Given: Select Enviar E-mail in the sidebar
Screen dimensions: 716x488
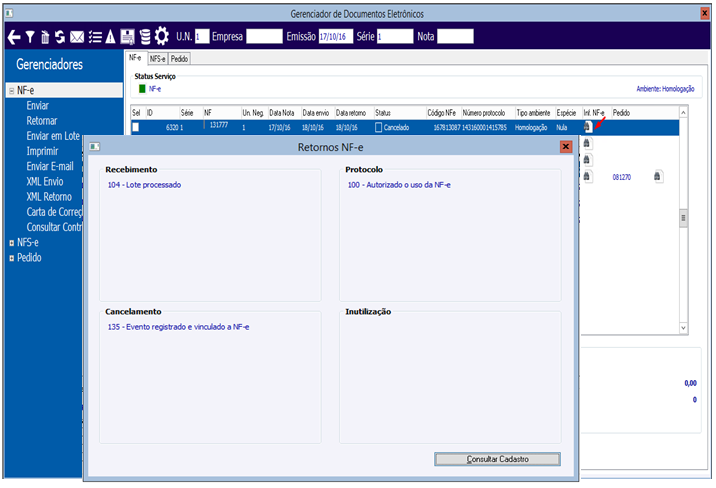Looking at the screenshot, I should pos(50,166).
